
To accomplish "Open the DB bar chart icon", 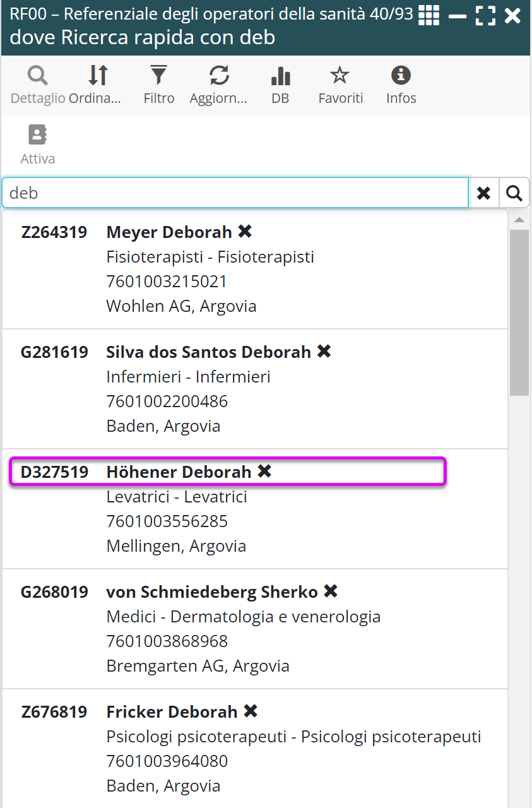I will pyautogui.click(x=280, y=76).
